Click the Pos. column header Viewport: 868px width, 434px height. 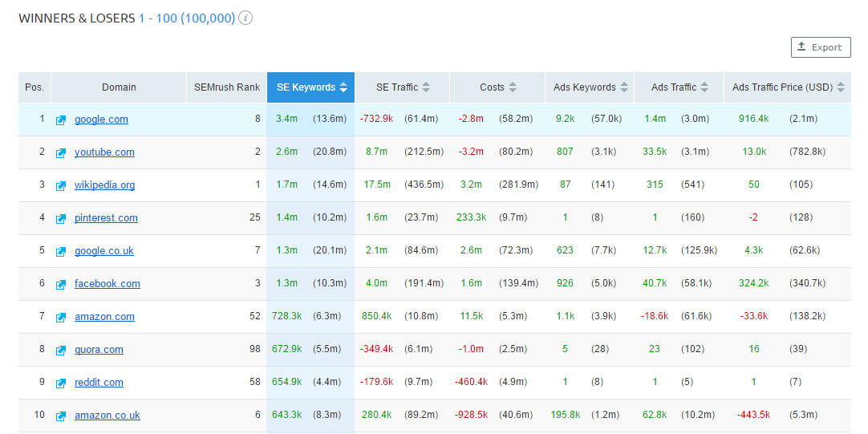click(x=34, y=87)
